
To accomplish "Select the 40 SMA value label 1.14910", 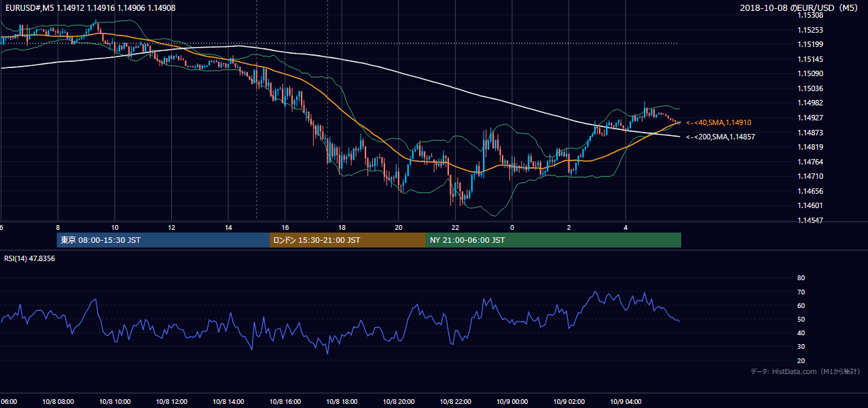I will point(719,122).
